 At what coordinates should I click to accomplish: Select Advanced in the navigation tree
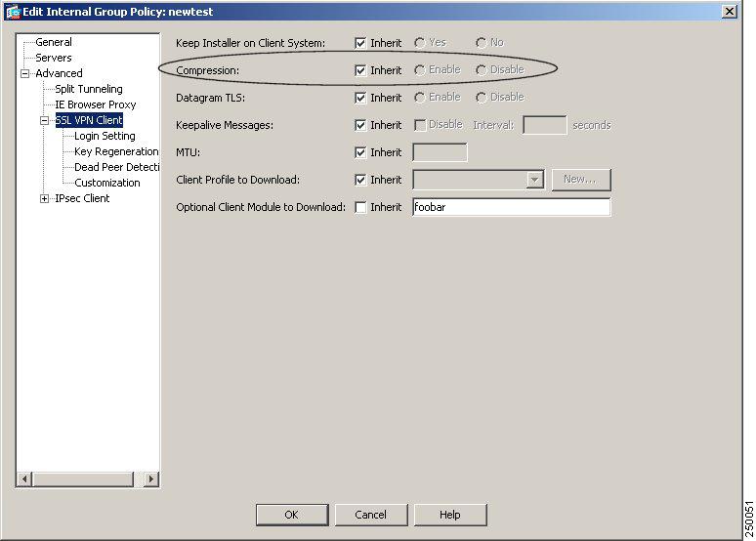[x=59, y=73]
